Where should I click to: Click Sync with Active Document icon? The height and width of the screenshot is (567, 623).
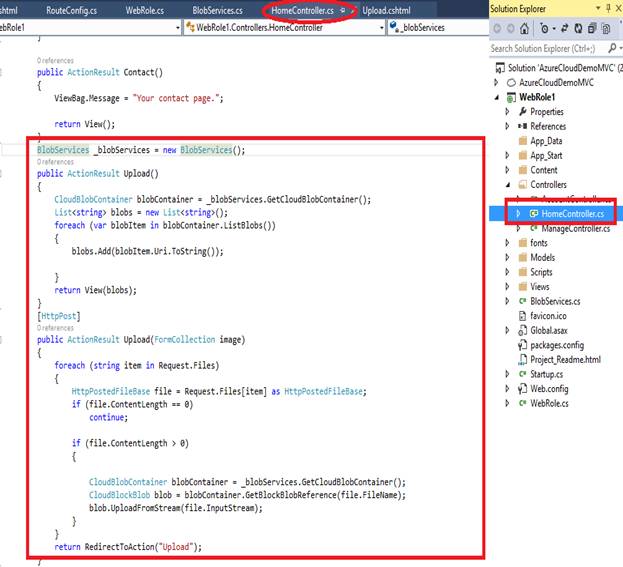pyautogui.click(x=564, y=28)
